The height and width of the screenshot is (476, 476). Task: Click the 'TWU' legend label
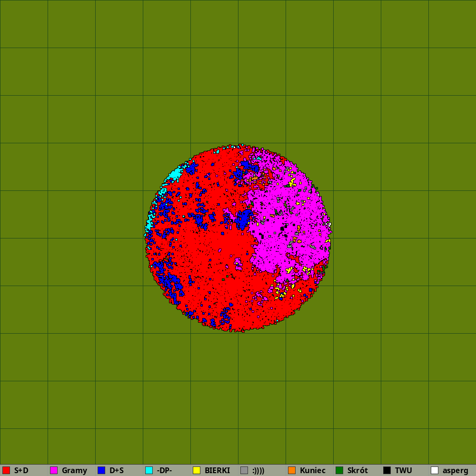[x=404, y=470]
